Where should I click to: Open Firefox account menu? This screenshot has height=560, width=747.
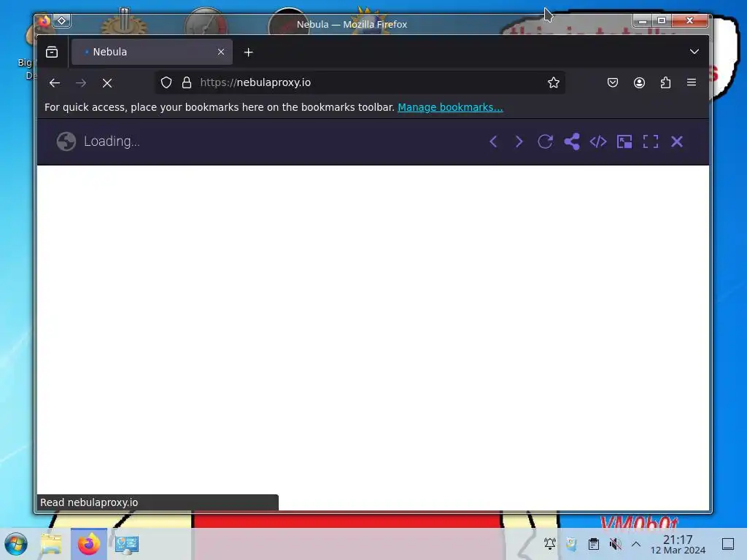[x=639, y=82]
